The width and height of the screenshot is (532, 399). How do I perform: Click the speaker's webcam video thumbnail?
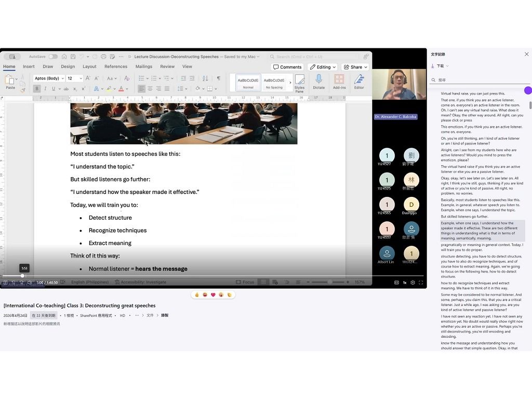(400, 85)
